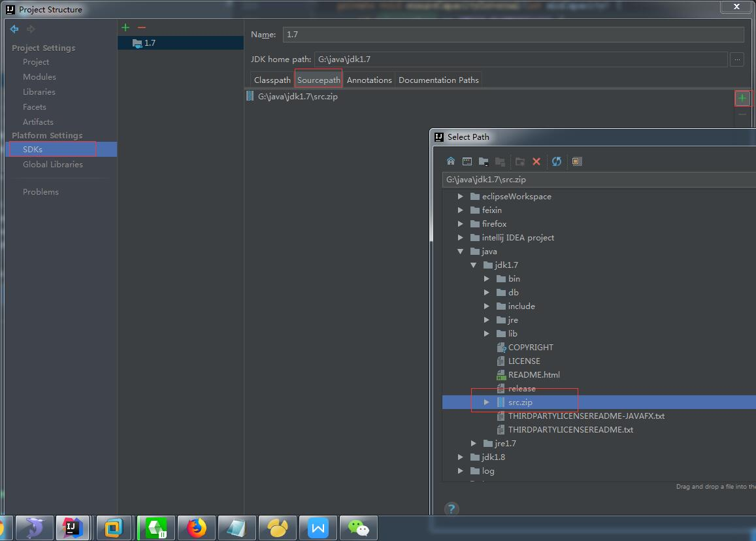The height and width of the screenshot is (541, 756).
Task: Open Global Libraries in Platform Settings
Action: [x=53, y=165]
